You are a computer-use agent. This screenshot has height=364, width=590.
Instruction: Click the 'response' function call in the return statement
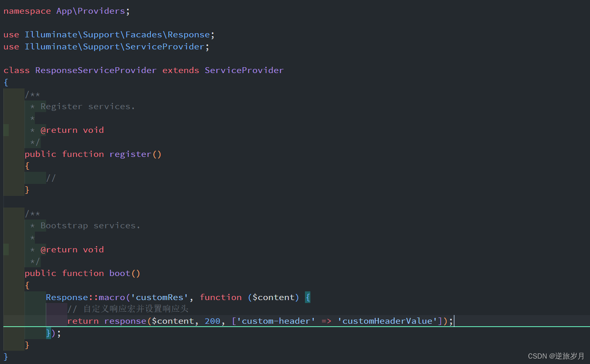coord(125,321)
